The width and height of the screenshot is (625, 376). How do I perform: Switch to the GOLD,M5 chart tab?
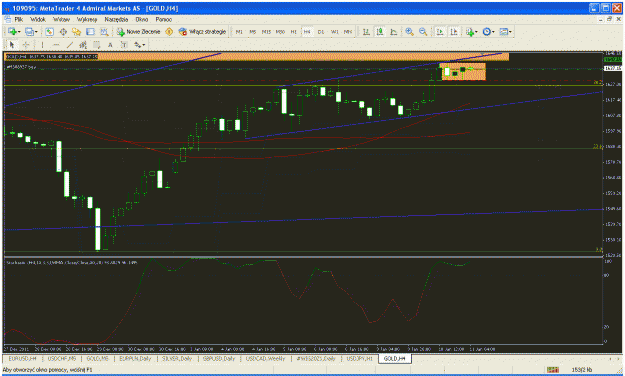click(x=98, y=359)
